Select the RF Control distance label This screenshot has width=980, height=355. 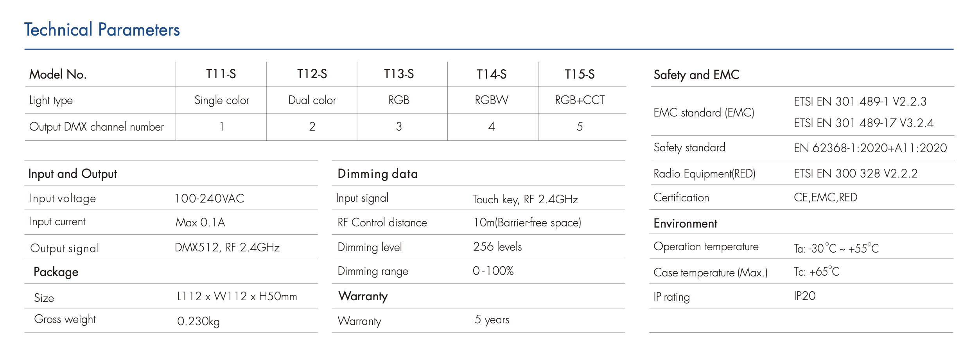coord(382,223)
